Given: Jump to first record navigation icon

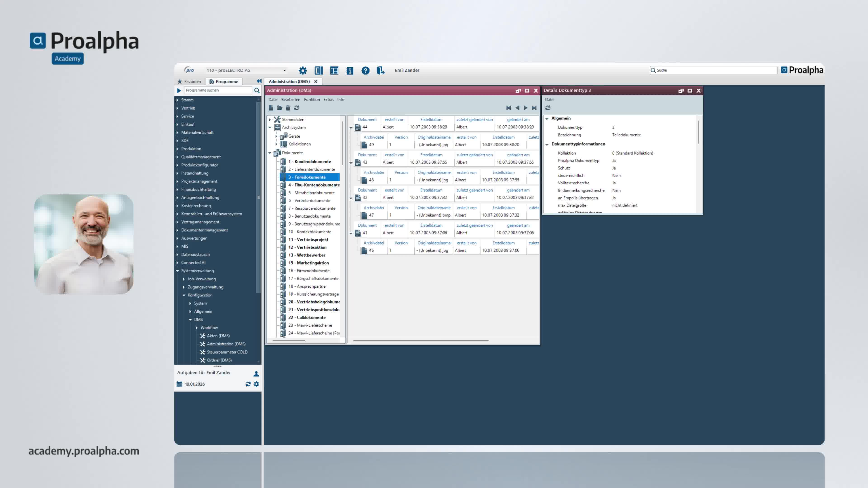Looking at the screenshot, I should (508, 108).
